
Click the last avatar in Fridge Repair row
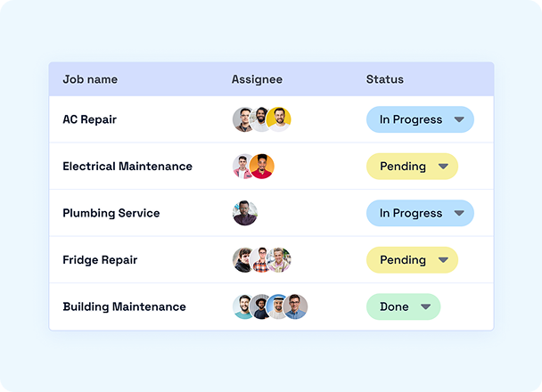280,260
